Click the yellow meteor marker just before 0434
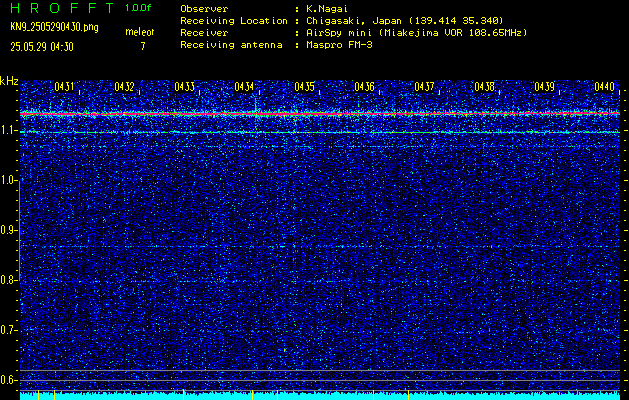 point(252,394)
